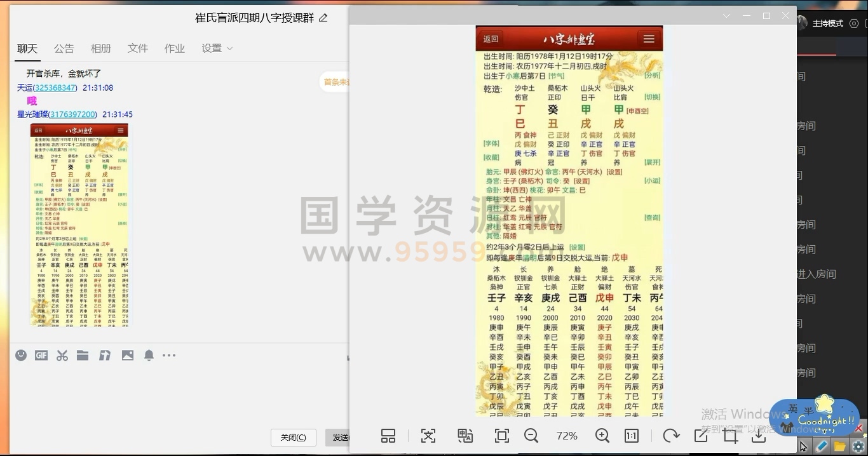Send a picture using the image icon
Image resolution: width=868 pixels, height=456 pixels.
pyautogui.click(x=128, y=356)
